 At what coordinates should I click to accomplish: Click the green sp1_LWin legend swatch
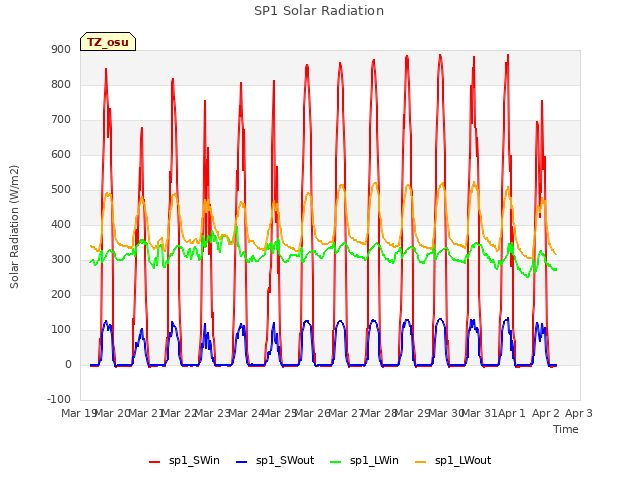336,462
